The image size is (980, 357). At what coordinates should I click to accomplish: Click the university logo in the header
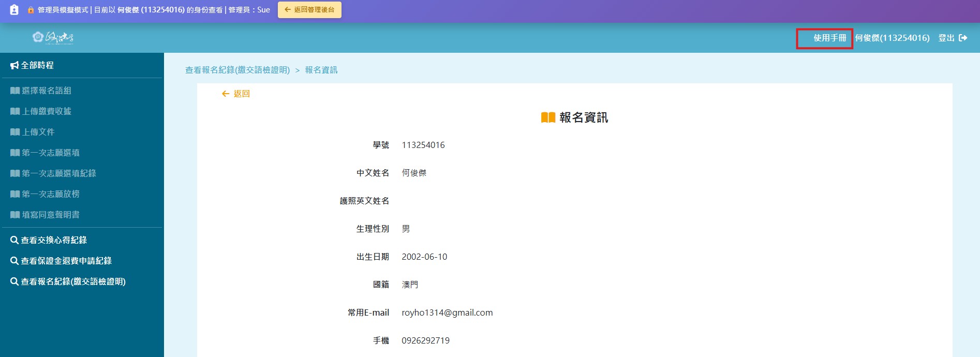pyautogui.click(x=53, y=37)
